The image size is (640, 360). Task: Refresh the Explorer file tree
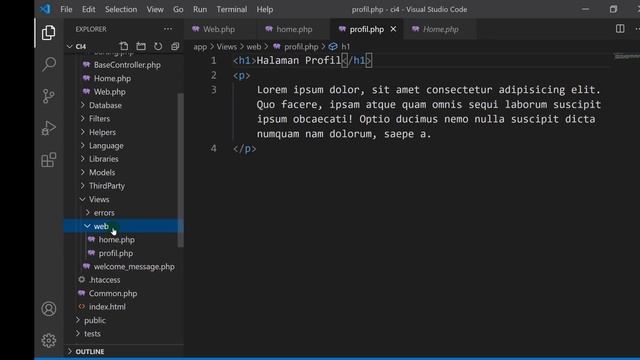(158, 46)
